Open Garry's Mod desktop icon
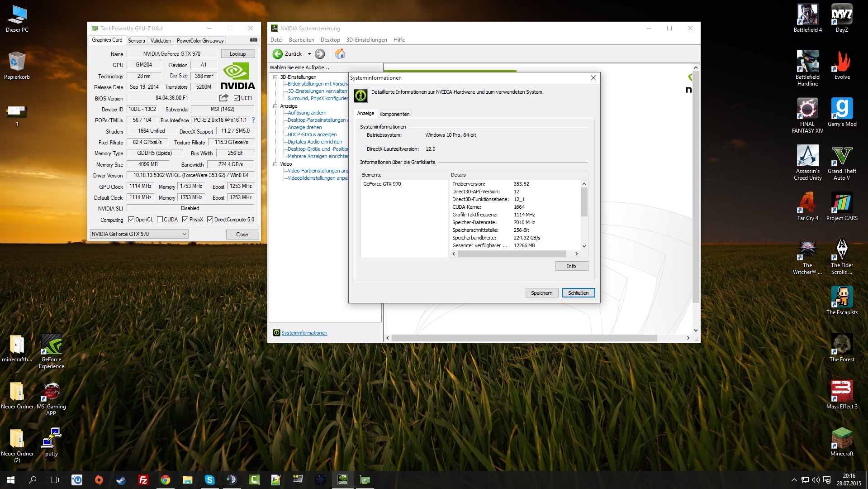This screenshot has height=489, width=868. coord(842,112)
